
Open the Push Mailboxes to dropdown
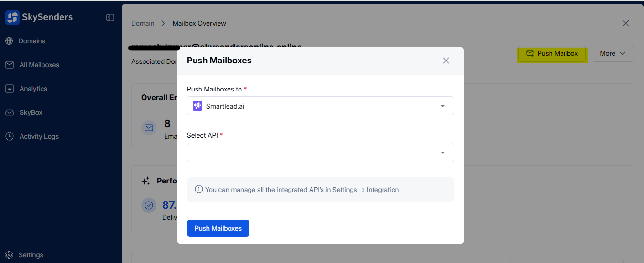[x=321, y=106]
